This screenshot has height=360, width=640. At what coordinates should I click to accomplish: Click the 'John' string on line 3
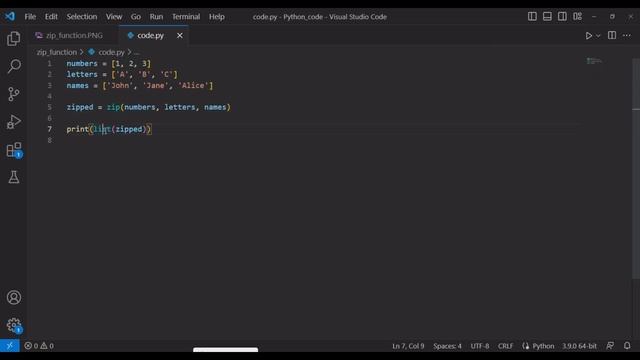pos(120,85)
